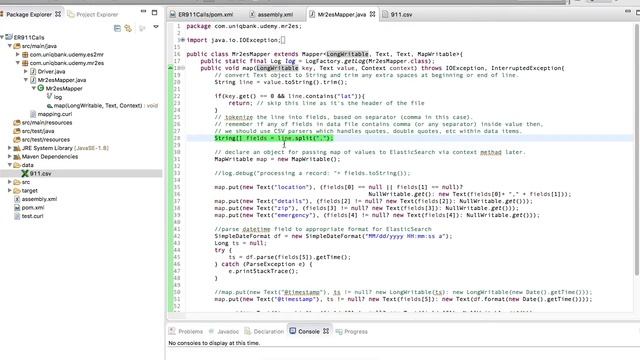The image size is (640, 360).
Task: Minimize the editor area
Action: [628, 12]
